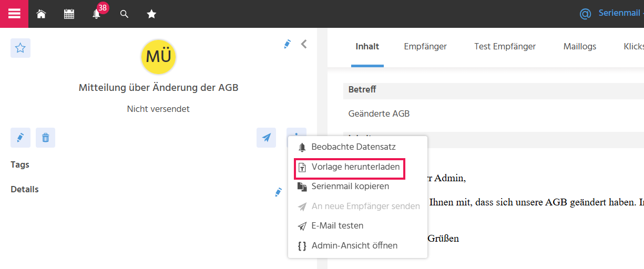644x269 pixels.
Task: Open the Test Empfänger tab
Action: point(505,47)
